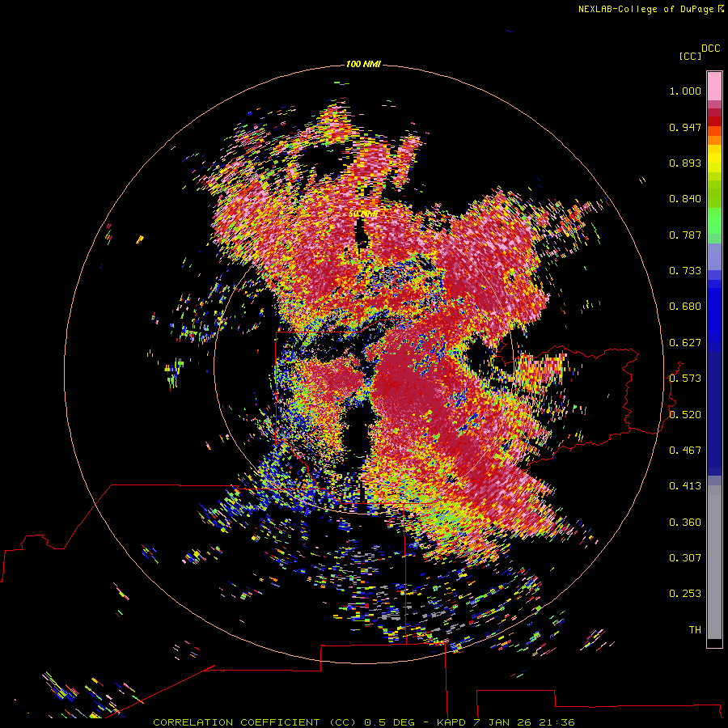Click the 50 NMI range ring label
728x728 pixels.
point(363,214)
